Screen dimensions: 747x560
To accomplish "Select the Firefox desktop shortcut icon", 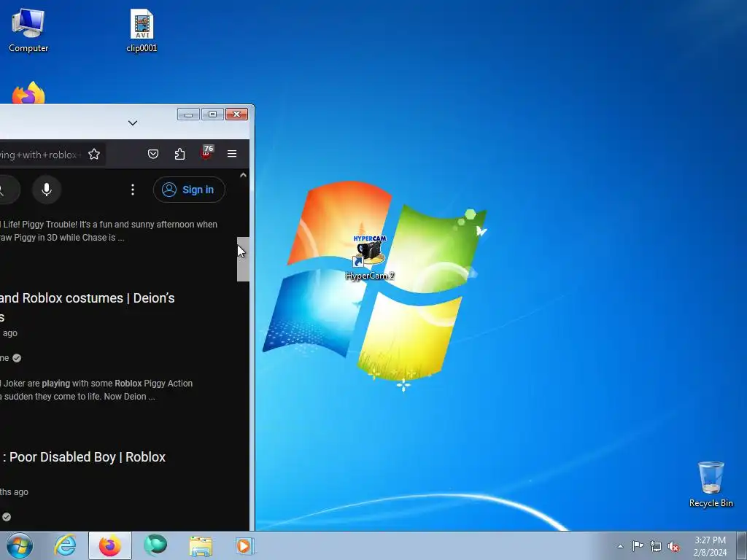I will pos(28,93).
